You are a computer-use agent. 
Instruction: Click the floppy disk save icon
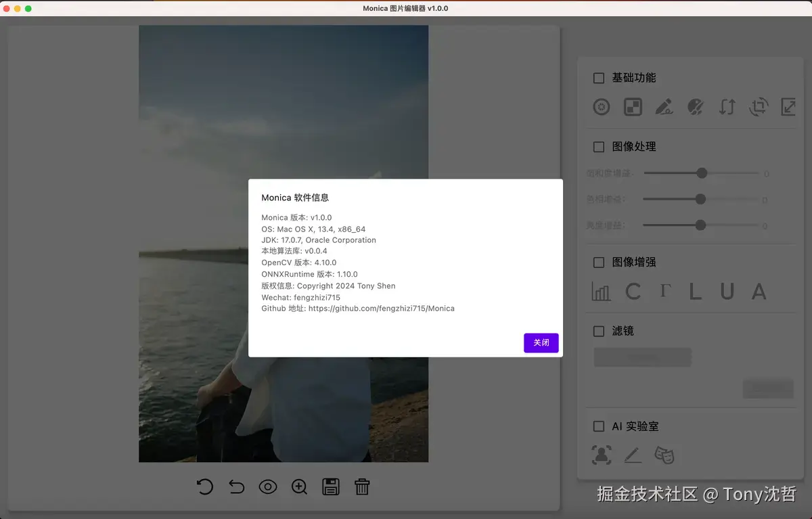tap(331, 487)
